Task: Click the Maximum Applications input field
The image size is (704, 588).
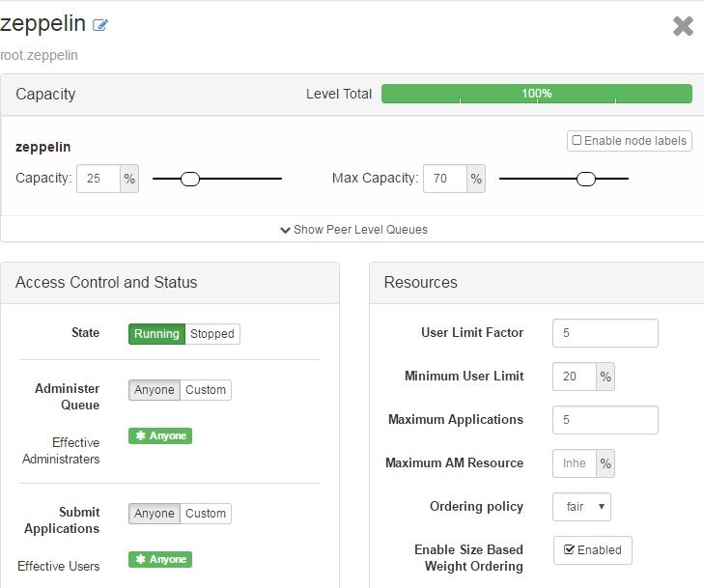Action: (605, 420)
